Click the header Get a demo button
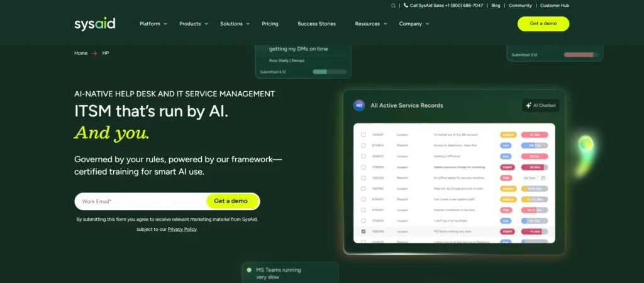This screenshot has width=644, height=283. click(543, 23)
